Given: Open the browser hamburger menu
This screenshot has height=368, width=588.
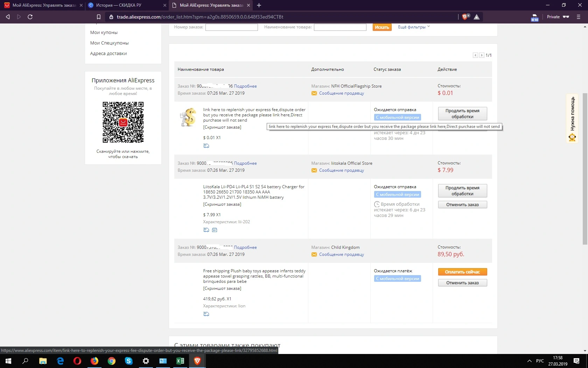Looking at the screenshot, I should (579, 17).
